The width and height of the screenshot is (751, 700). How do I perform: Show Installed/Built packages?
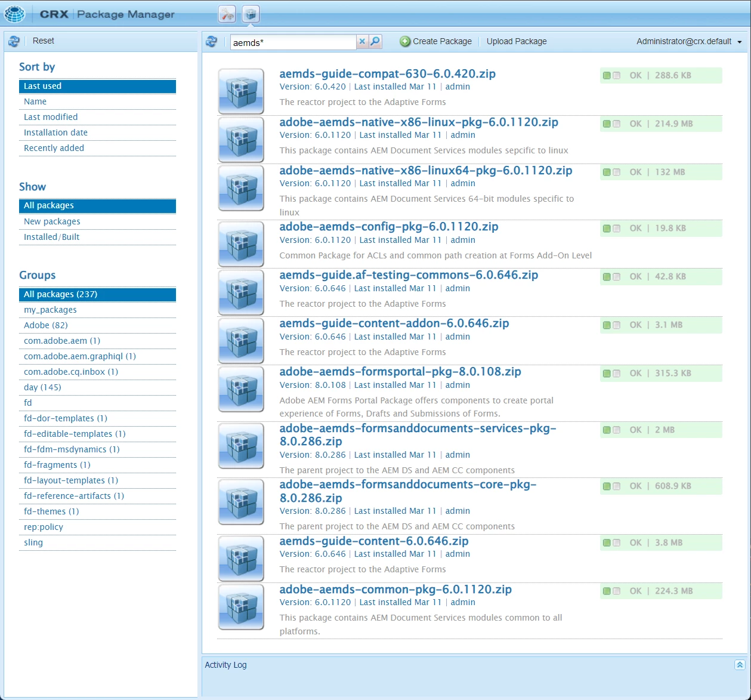[97, 237]
